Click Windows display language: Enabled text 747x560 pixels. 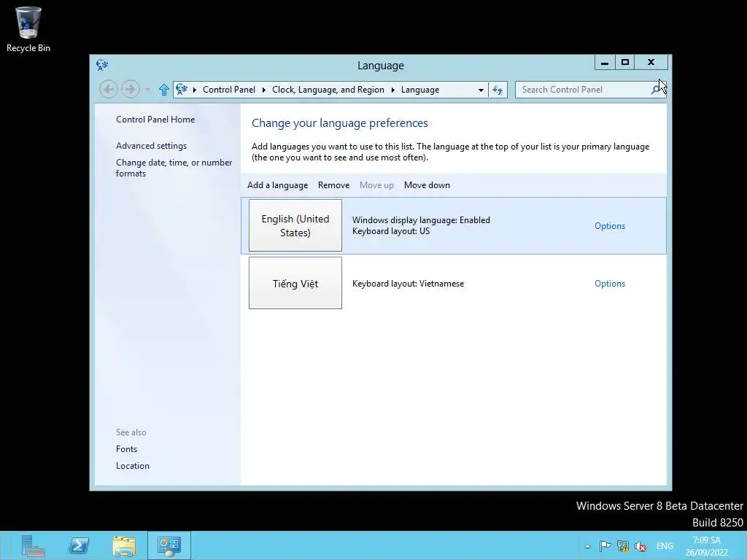tap(421, 220)
